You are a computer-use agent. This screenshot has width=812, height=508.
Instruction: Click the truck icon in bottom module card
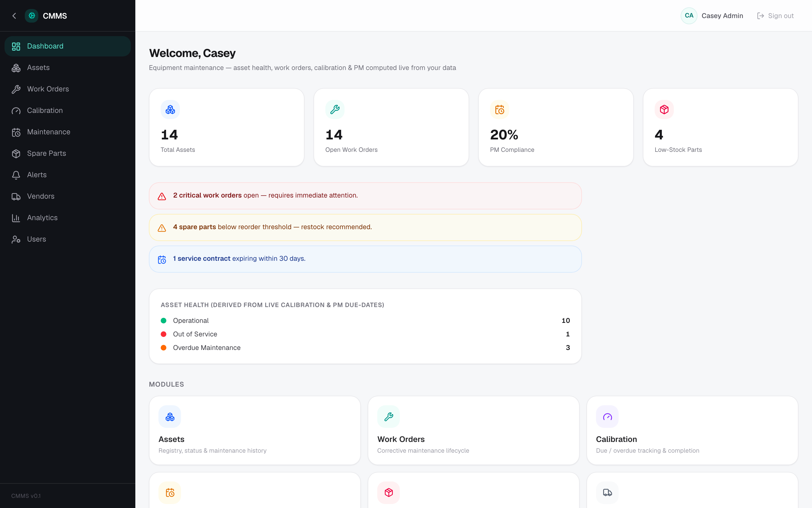click(x=607, y=492)
